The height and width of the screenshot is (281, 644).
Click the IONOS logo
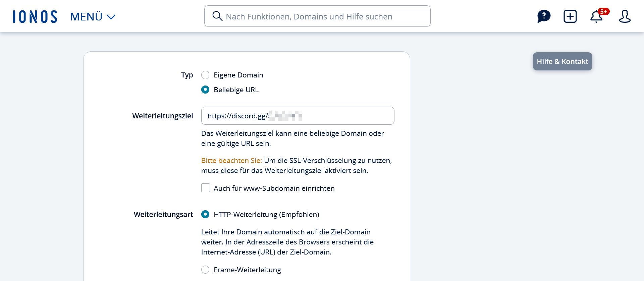click(35, 16)
